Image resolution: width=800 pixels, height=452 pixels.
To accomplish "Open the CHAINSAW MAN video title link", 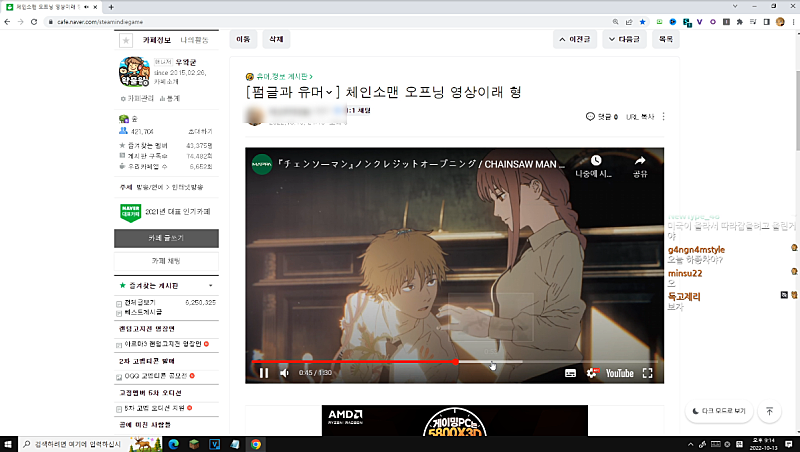I will [421, 164].
